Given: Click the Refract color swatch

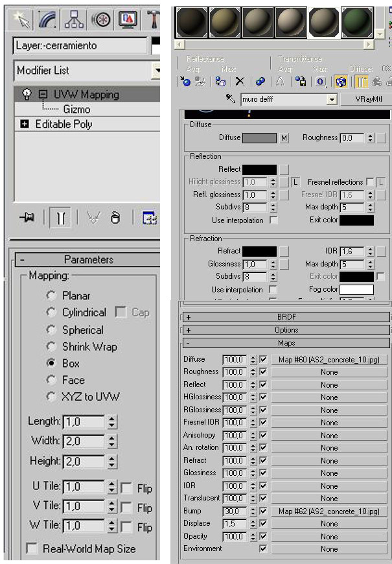Looking at the screenshot, I should (259, 251).
